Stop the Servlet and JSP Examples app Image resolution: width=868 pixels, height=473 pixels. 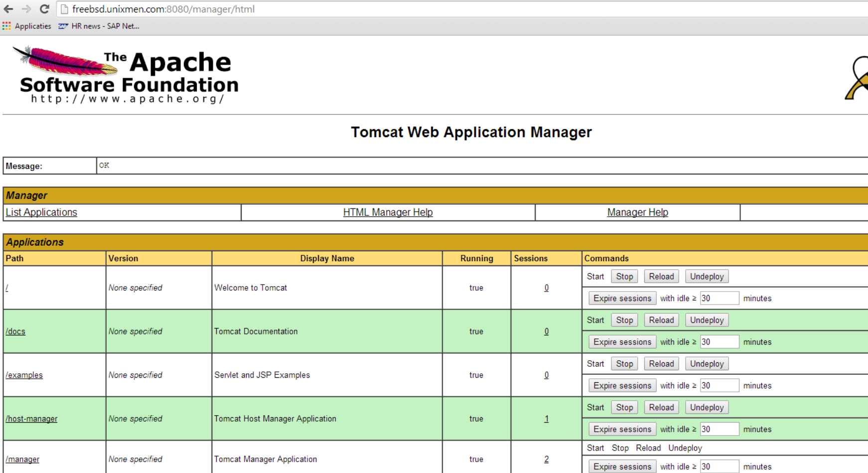pyautogui.click(x=624, y=364)
